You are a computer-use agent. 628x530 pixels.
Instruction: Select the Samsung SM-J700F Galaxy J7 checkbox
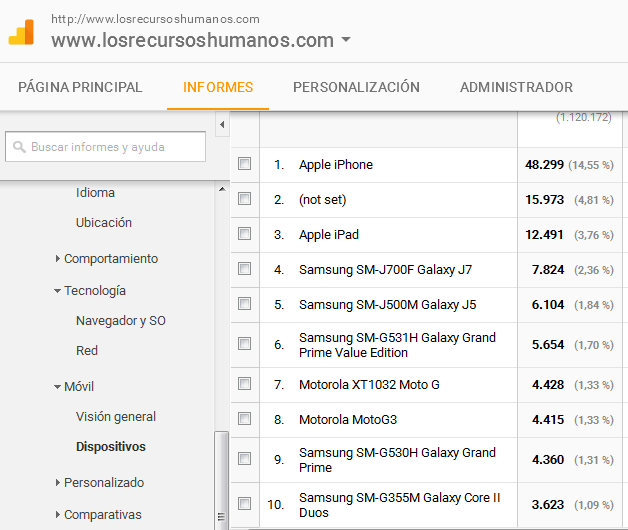tap(244, 269)
